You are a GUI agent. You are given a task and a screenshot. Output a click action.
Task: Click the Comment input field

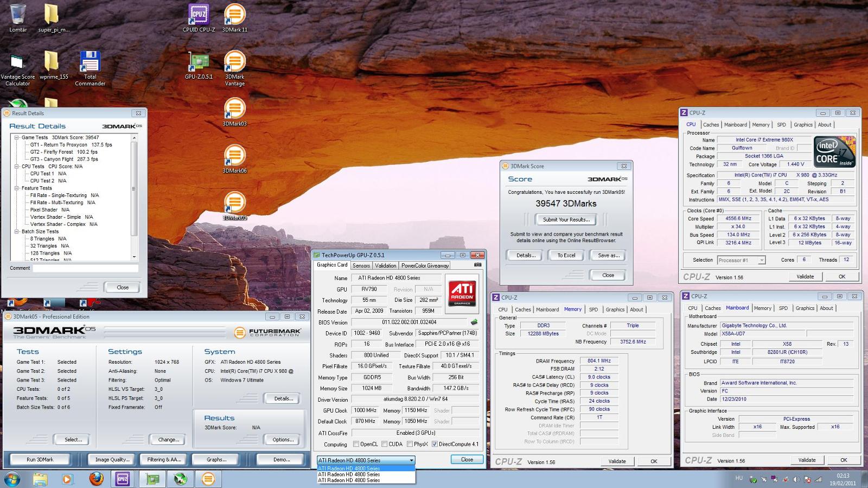point(86,268)
